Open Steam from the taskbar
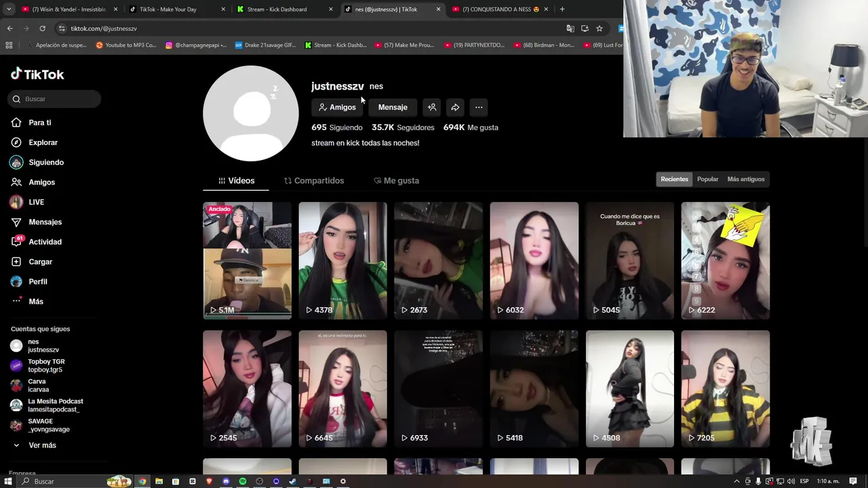The height and width of the screenshot is (488, 868). pos(293,481)
